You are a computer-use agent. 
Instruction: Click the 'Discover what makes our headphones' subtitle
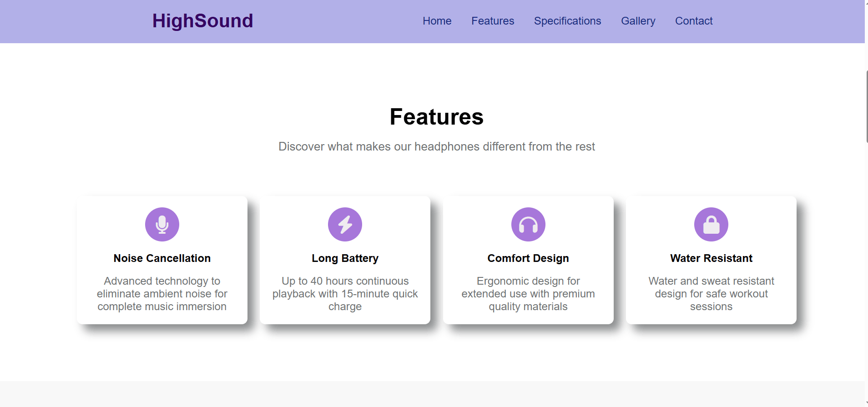click(x=436, y=146)
